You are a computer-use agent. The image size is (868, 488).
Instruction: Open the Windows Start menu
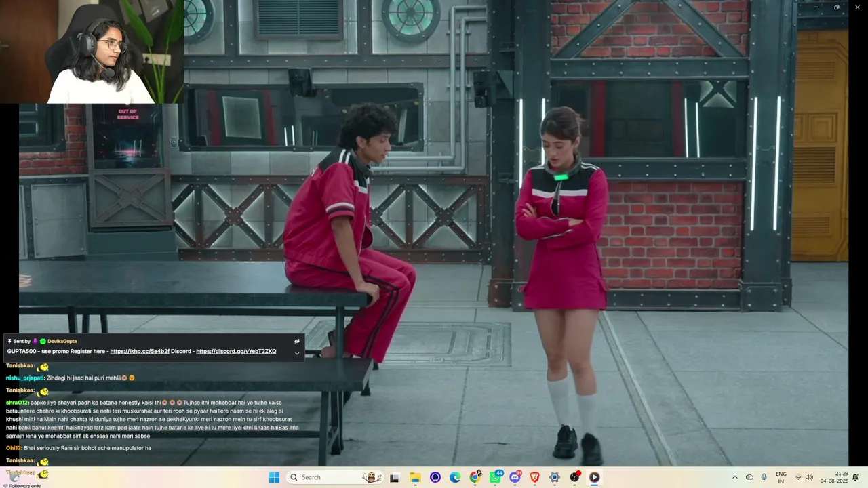point(274,477)
